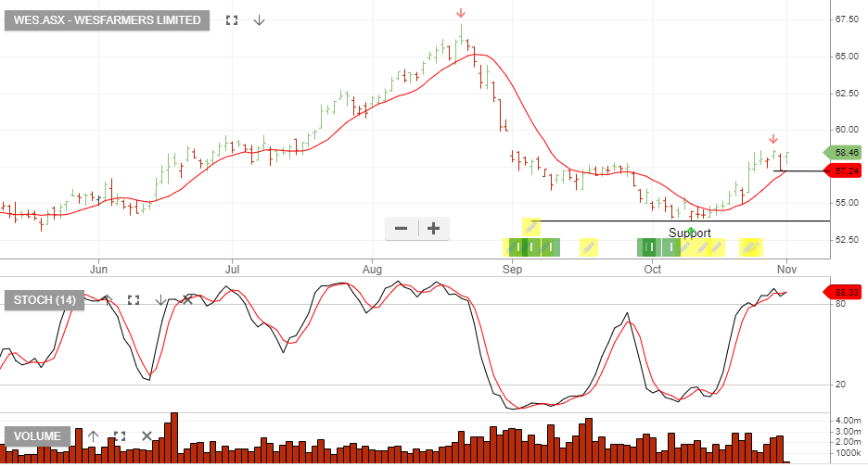Remove the VOLUME indicator panel
The width and height of the screenshot is (868, 467).
point(147,436)
